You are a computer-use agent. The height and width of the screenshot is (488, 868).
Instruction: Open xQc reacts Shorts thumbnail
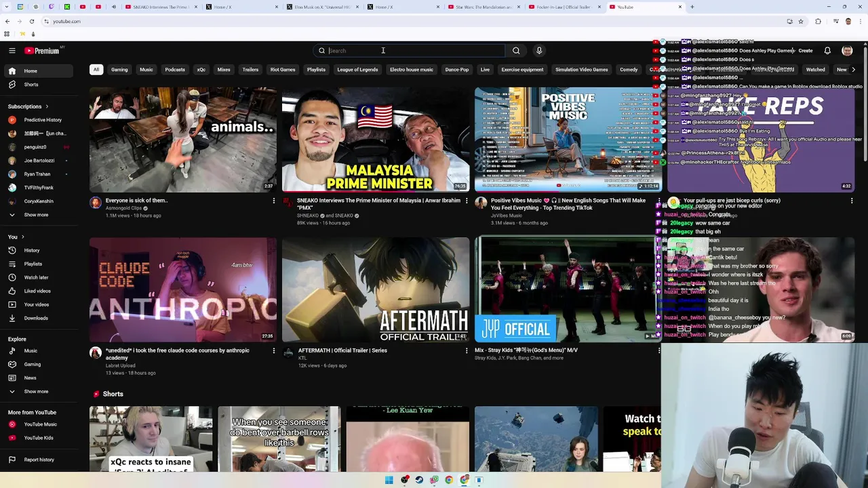(x=151, y=439)
